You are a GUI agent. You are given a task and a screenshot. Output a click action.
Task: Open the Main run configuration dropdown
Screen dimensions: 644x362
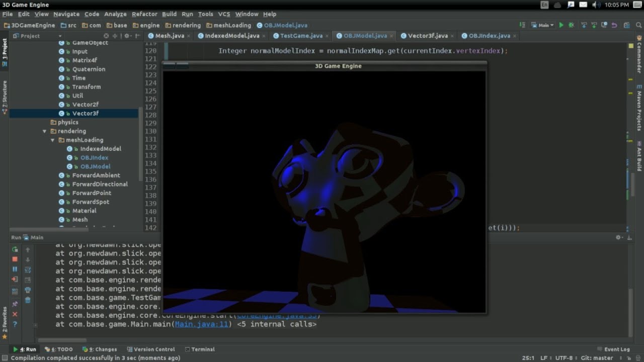point(543,25)
